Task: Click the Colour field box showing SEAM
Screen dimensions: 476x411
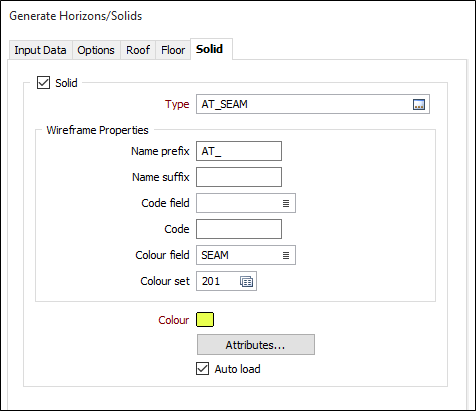Action: 246,255
